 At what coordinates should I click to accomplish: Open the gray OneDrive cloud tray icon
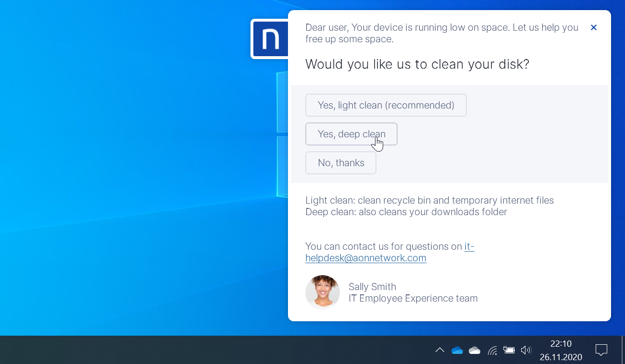pyautogui.click(x=474, y=350)
